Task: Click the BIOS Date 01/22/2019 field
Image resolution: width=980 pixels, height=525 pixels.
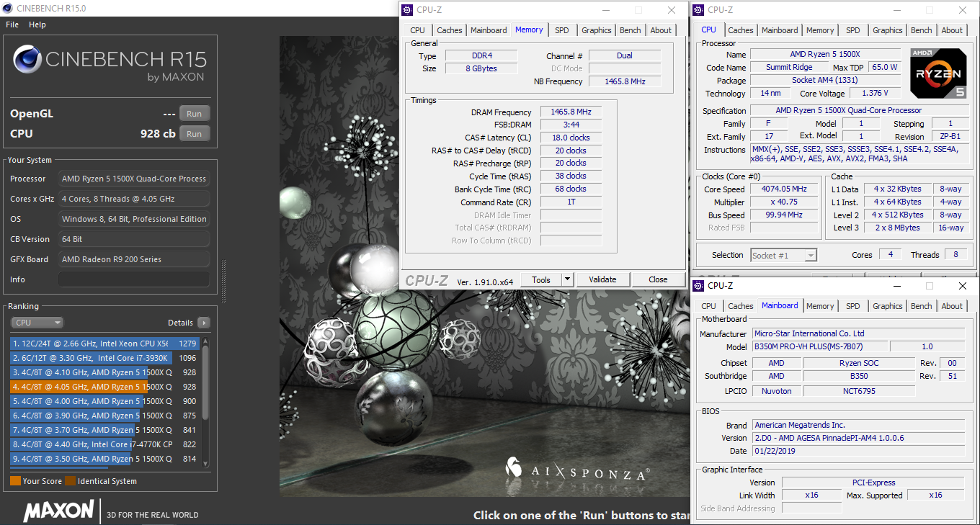Action: tap(858, 451)
